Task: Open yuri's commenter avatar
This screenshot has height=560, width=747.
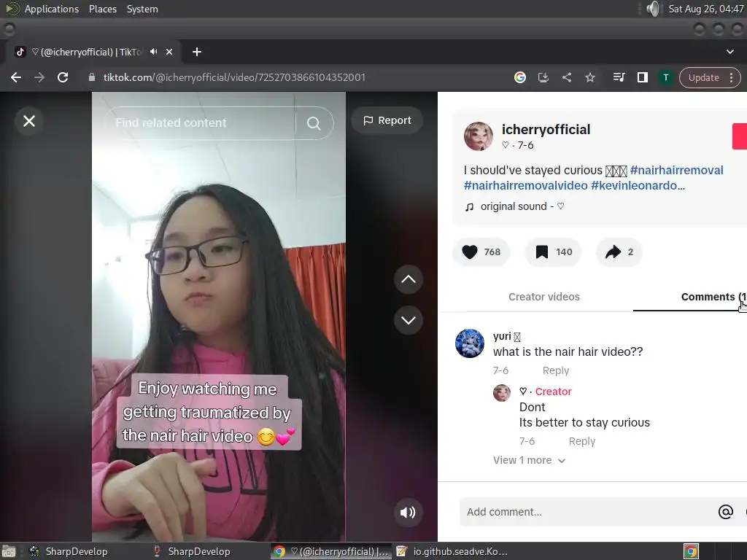Action: pos(470,343)
